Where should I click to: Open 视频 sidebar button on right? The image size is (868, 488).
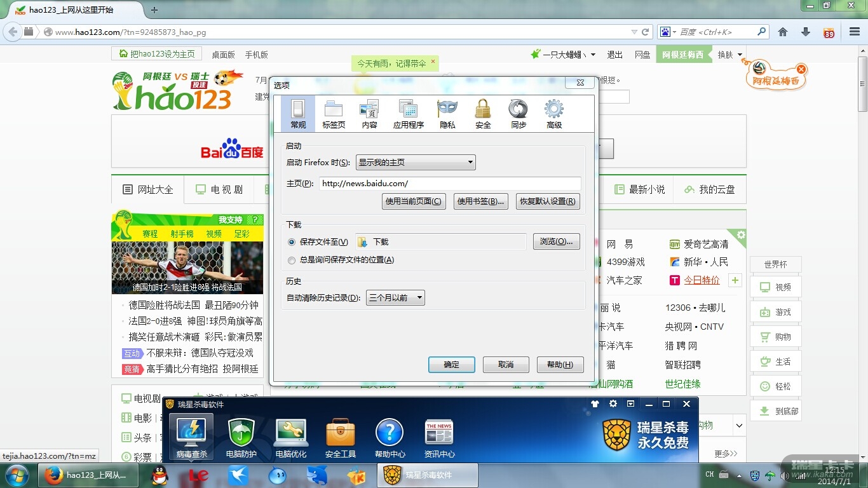(x=775, y=287)
